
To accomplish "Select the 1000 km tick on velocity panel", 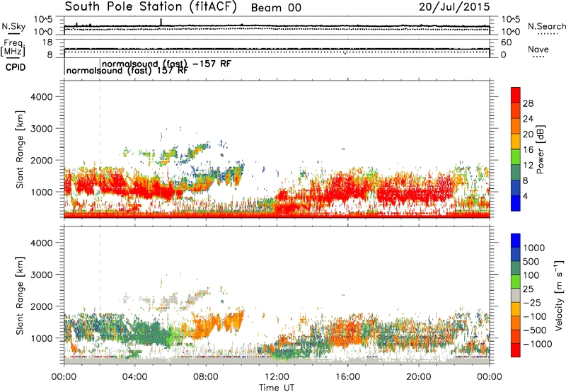I will click(41, 338).
